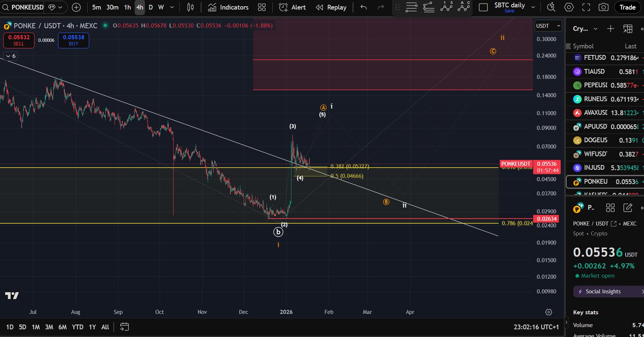Set the date range to 3M
This screenshot has height=337, width=644.
click(x=49, y=327)
